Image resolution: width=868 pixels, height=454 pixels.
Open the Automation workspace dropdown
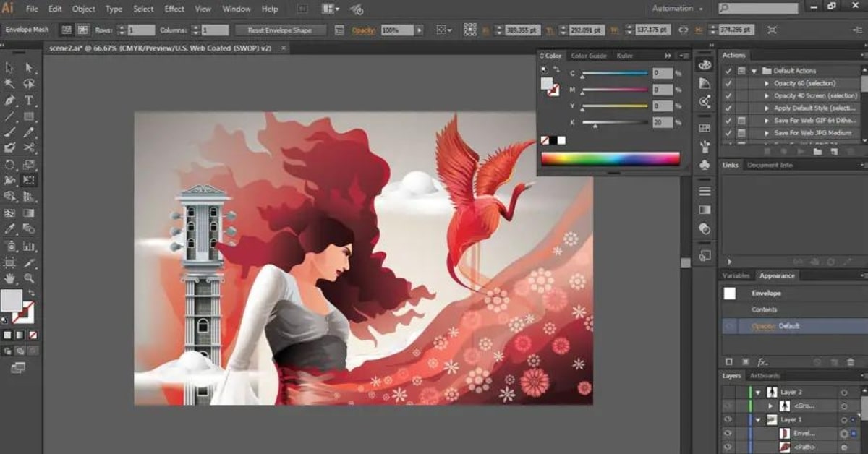[x=678, y=9]
